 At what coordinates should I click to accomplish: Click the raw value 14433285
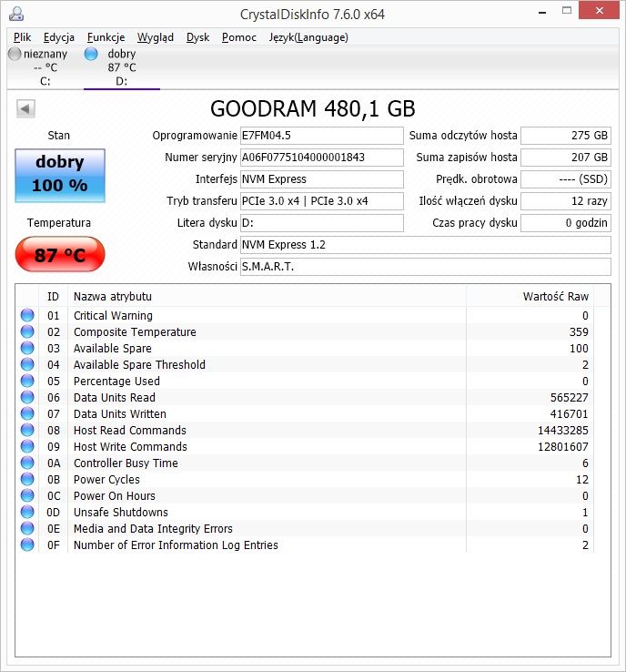coord(563,431)
